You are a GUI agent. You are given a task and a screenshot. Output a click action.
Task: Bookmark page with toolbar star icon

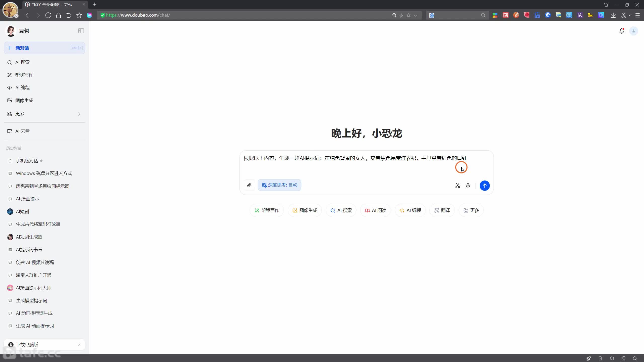pos(79,15)
